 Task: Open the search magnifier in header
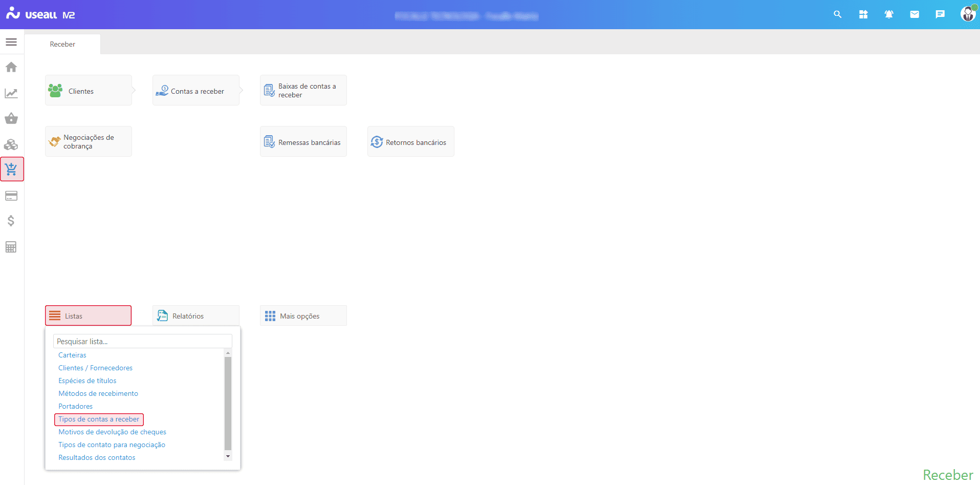click(837, 14)
